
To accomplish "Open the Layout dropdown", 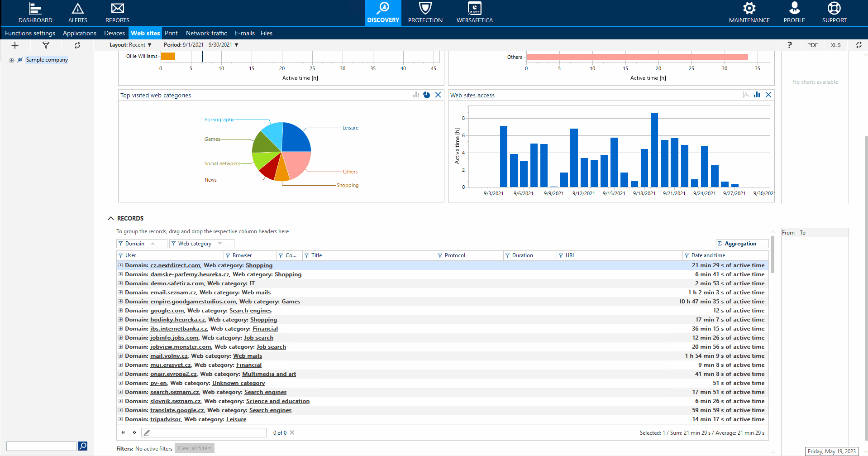I will point(130,45).
